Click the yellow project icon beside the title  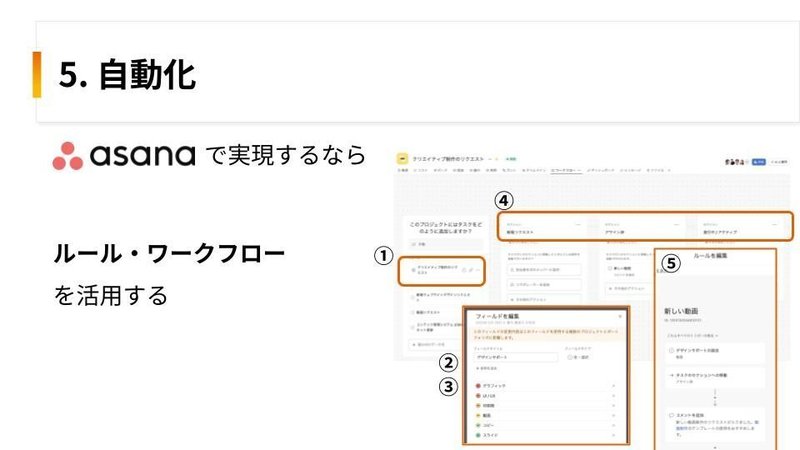(x=402, y=159)
